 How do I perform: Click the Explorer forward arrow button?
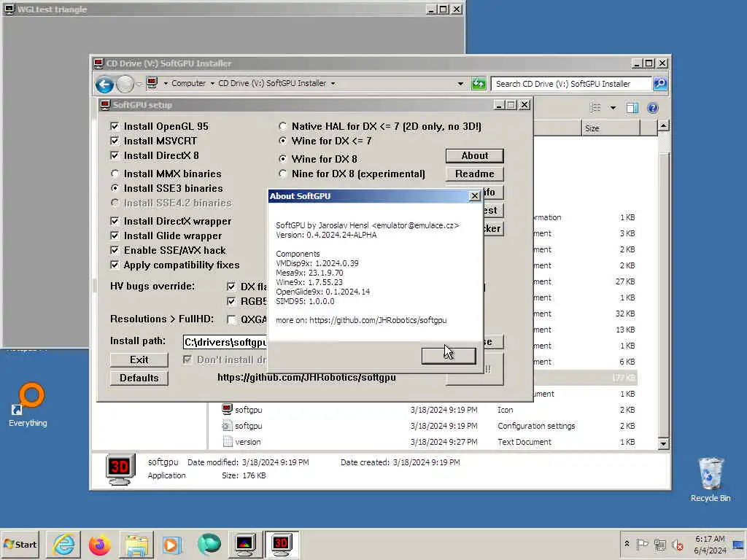tap(125, 85)
